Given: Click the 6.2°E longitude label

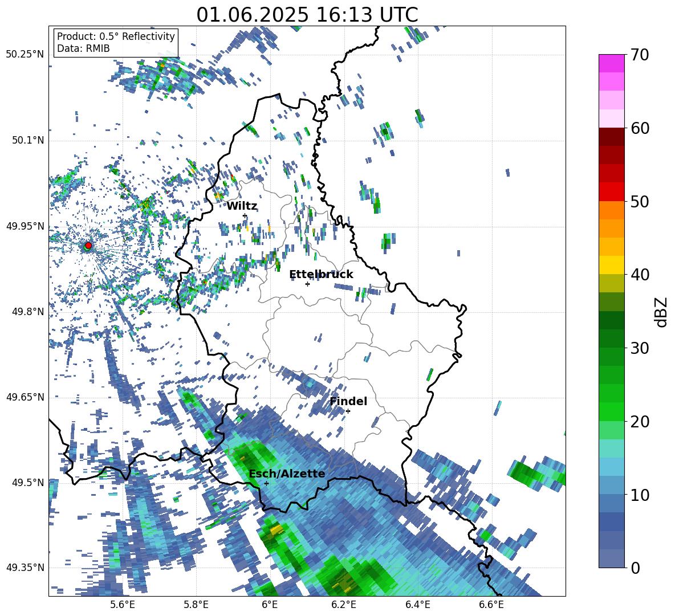Looking at the screenshot, I should coord(344,605).
